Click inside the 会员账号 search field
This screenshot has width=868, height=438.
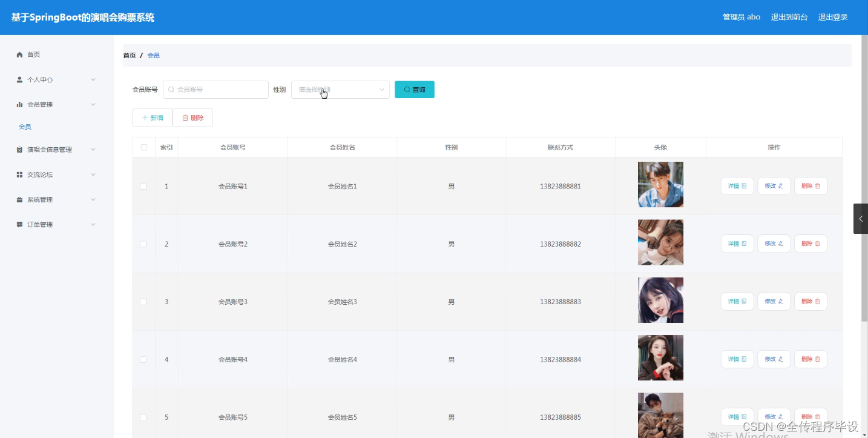tap(218, 89)
